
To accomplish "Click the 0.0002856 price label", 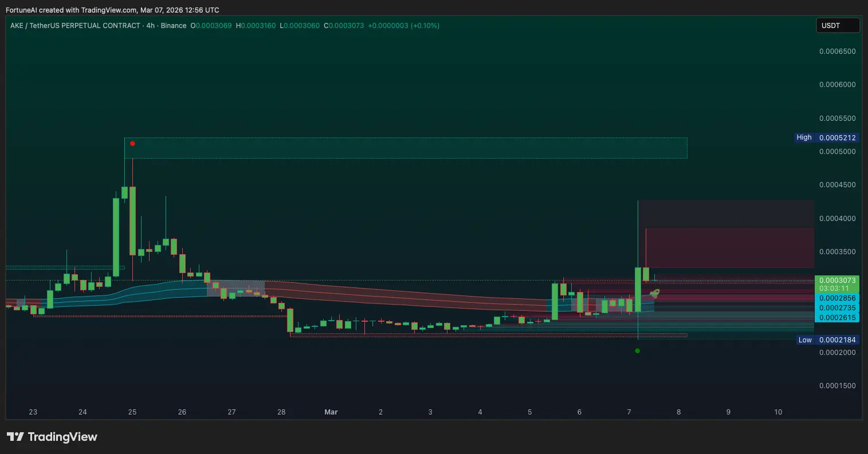I will point(837,298).
